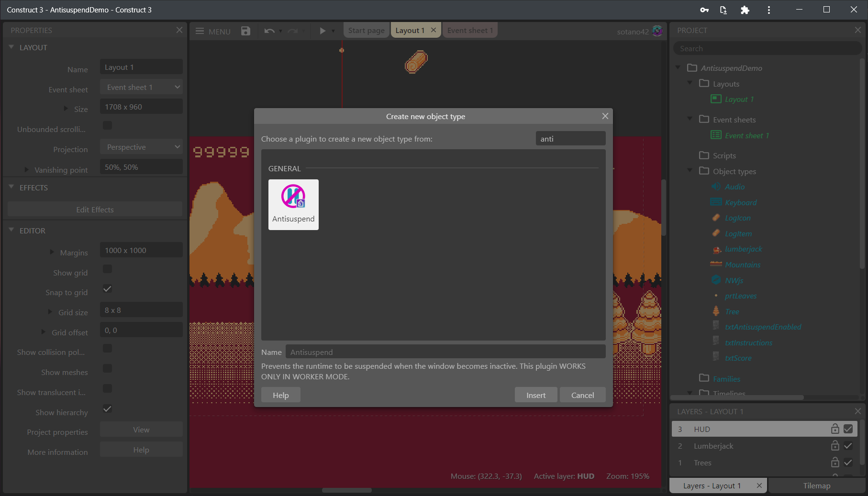Switch to the Event sheet 1 tab
868x496 pixels.
[470, 31]
